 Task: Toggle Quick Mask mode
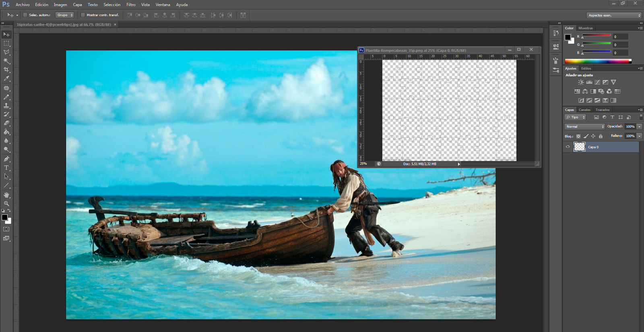coord(6,229)
